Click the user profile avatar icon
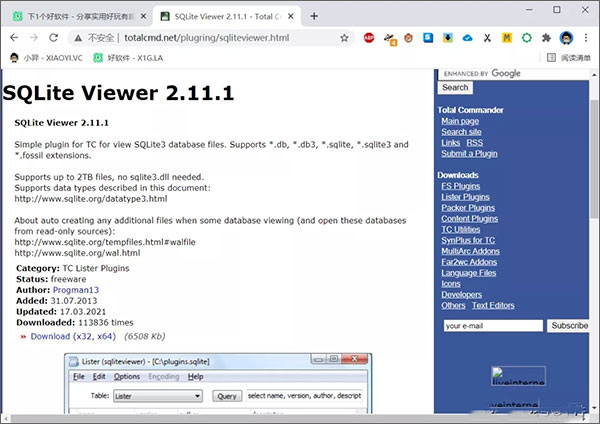The image size is (600, 424). (565, 37)
